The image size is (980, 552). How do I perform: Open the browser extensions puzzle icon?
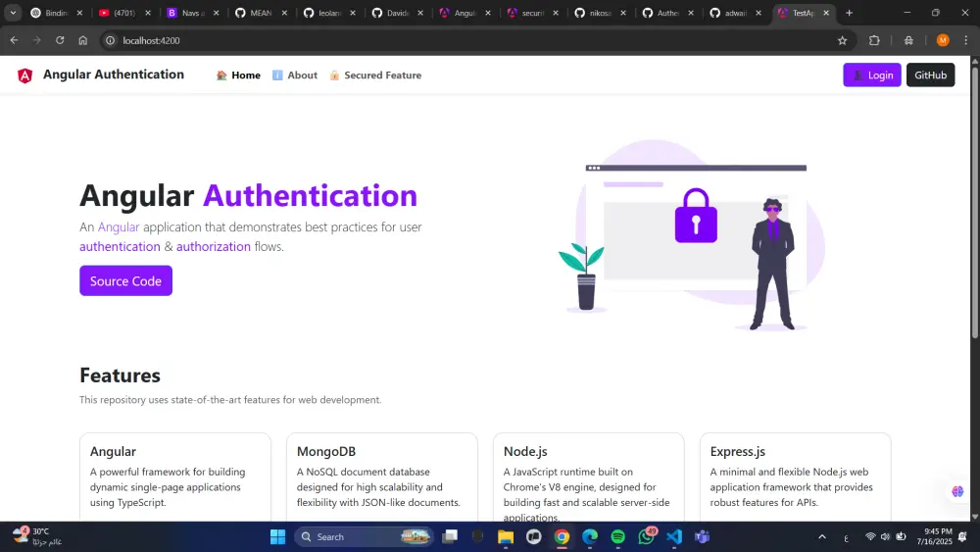click(x=874, y=40)
